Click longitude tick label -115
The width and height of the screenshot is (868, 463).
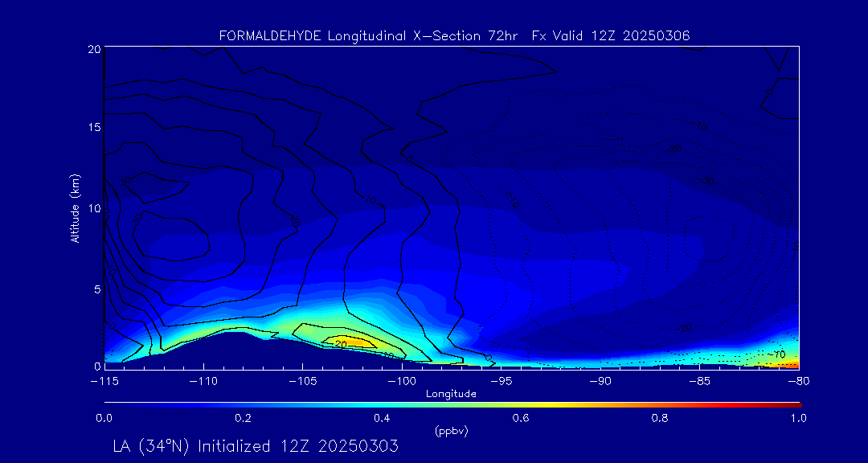[x=104, y=381]
